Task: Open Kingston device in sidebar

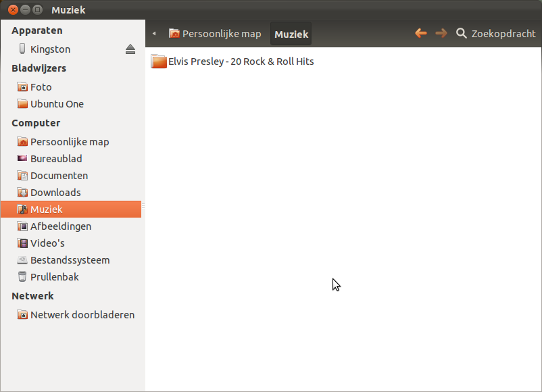Action: (x=50, y=49)
